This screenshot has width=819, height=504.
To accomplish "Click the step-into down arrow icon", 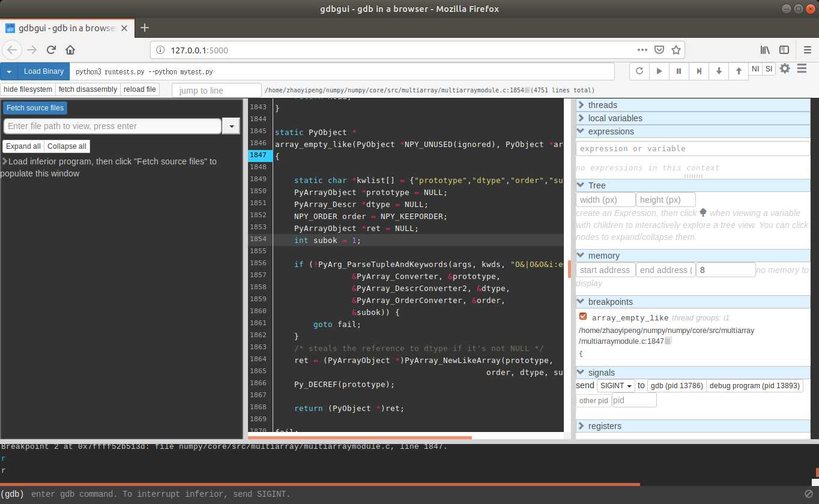I will pos(719,71).
